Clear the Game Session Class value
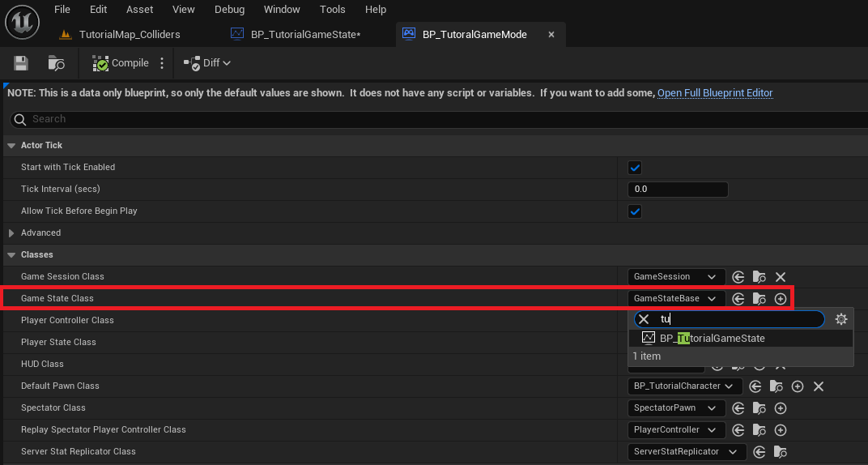 tap(781, 277)
